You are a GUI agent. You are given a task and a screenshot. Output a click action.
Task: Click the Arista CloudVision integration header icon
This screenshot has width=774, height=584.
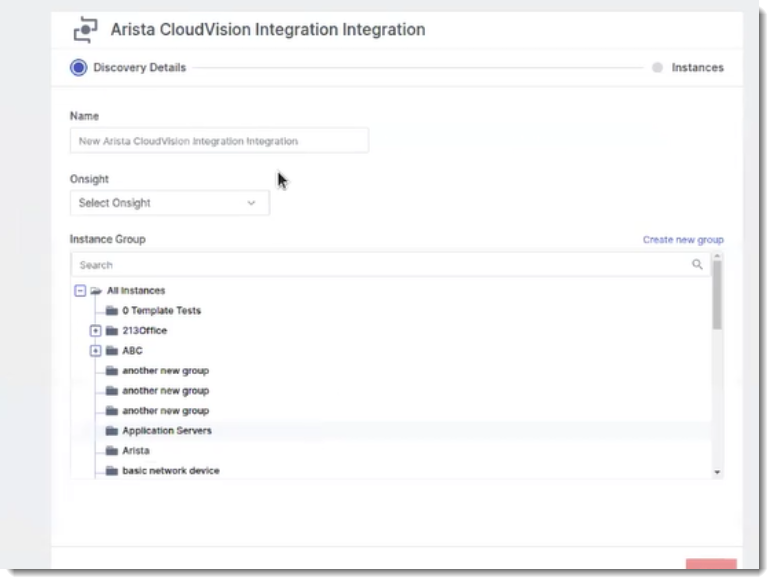pyautogui.click(x=86, y=30)
